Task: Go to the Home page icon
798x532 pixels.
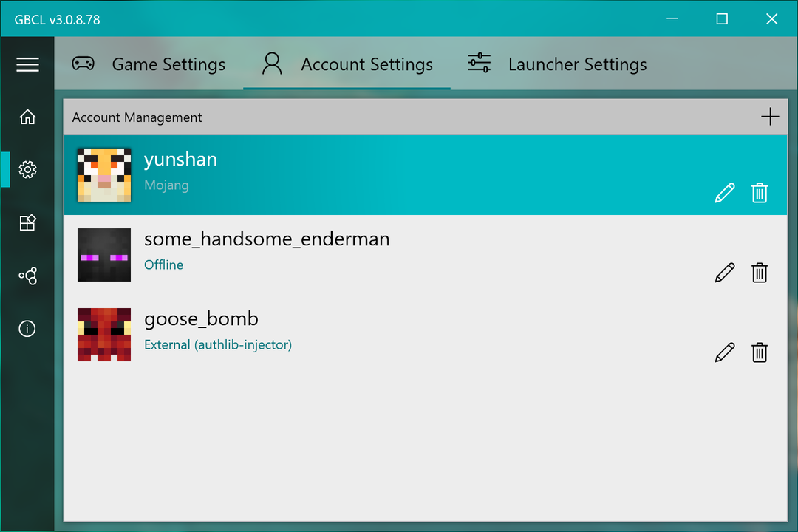Action: [27, 117]
